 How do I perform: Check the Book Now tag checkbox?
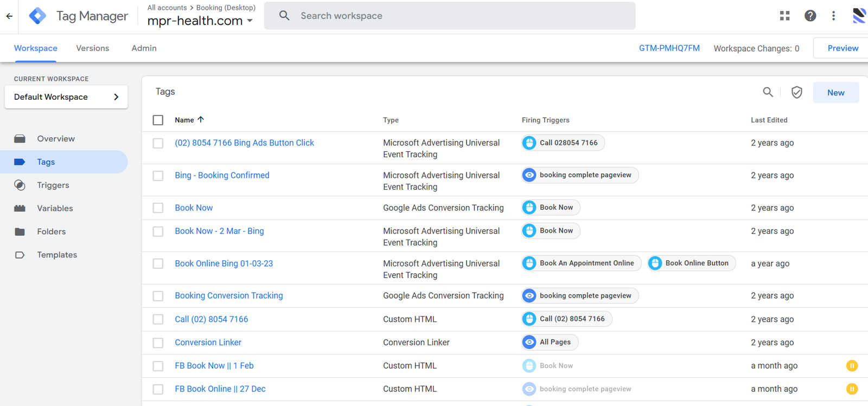coord(158,208)
